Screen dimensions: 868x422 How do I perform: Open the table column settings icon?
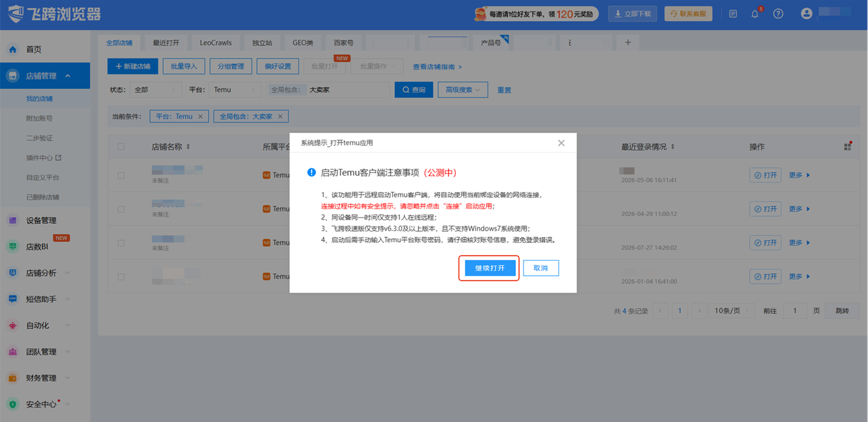pyautogui.click(x=847, y=146)
